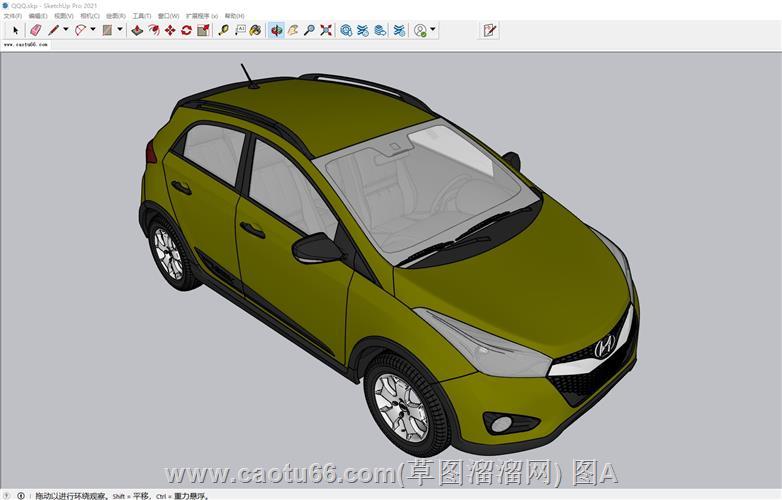Open the 文件(F) menu
The height and width of the screenshot is (500, 782).
point(12,16)
